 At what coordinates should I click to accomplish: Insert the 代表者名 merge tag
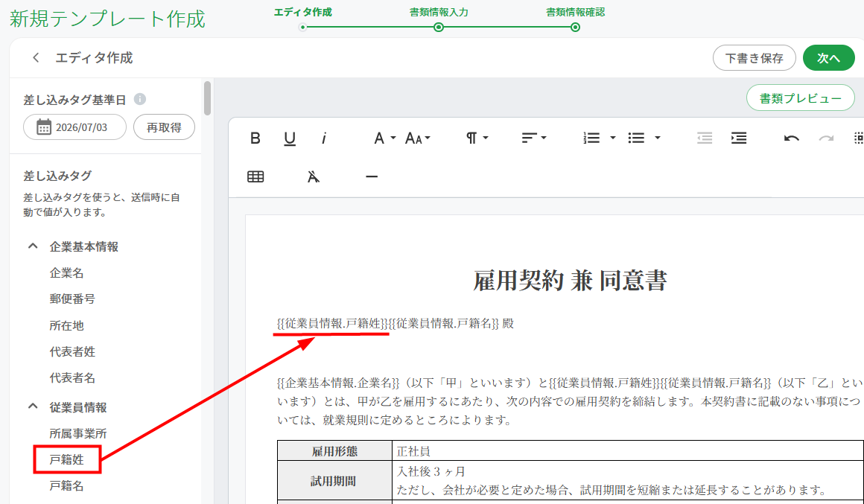coord(72,378)
